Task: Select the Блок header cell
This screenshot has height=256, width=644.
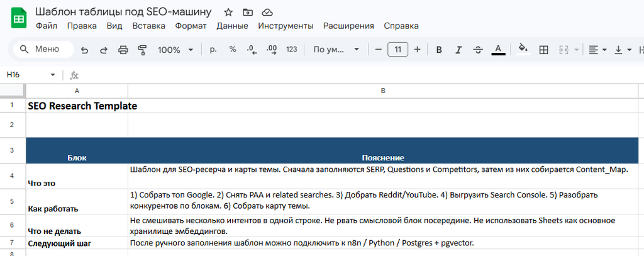Action: click(77, 150)
